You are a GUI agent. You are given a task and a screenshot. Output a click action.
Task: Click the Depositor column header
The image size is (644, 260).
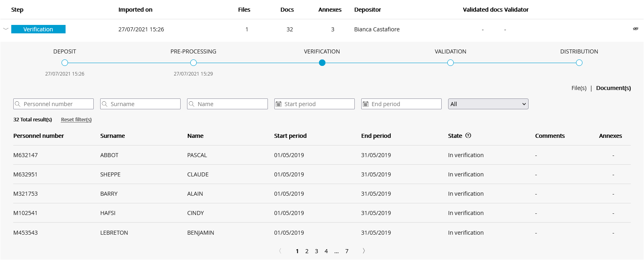pos(368,10)
